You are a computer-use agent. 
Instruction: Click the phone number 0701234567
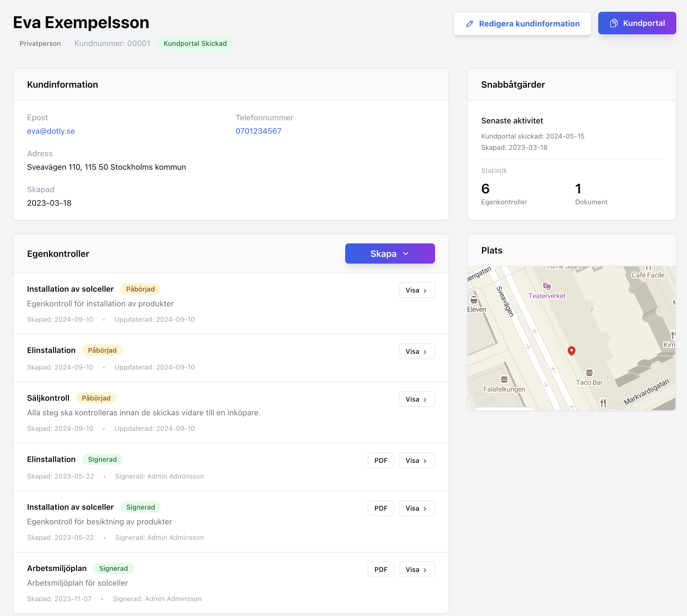(258, 131)
